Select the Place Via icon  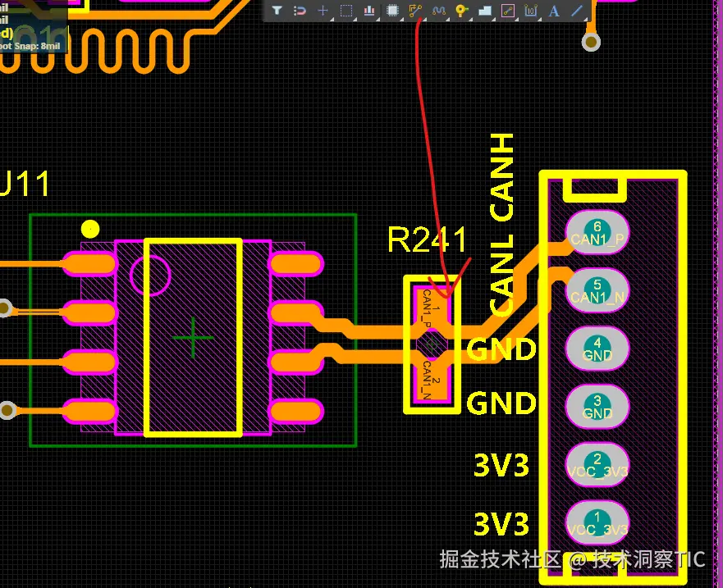click(x=461, y=10)
